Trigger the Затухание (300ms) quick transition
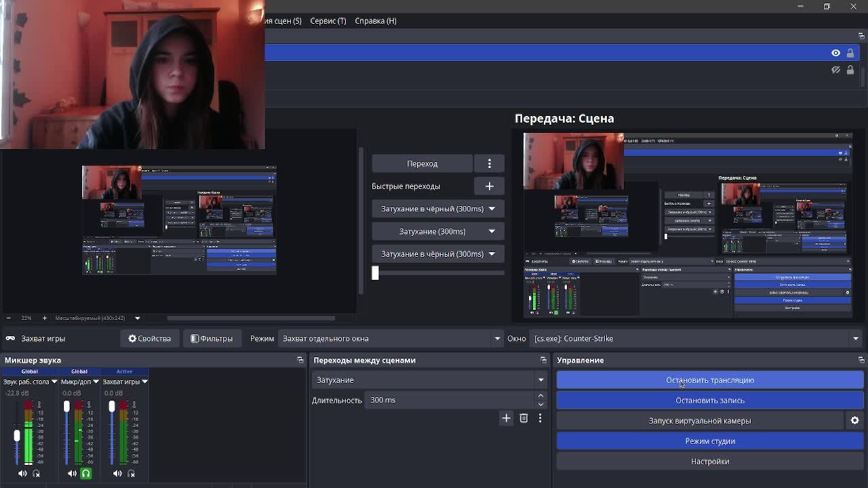This screenshot has height=488, width=868. pyautogui.click(x=432, y=231)
